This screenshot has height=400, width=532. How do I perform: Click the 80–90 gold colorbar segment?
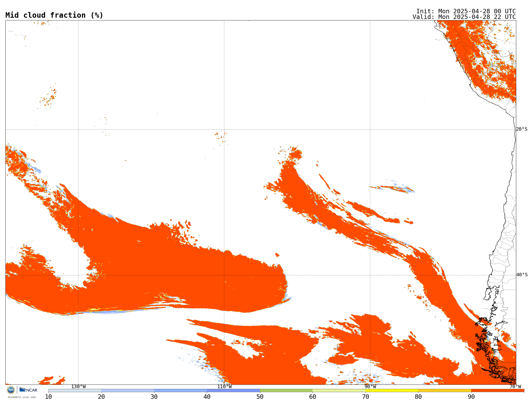click(445, 391)
